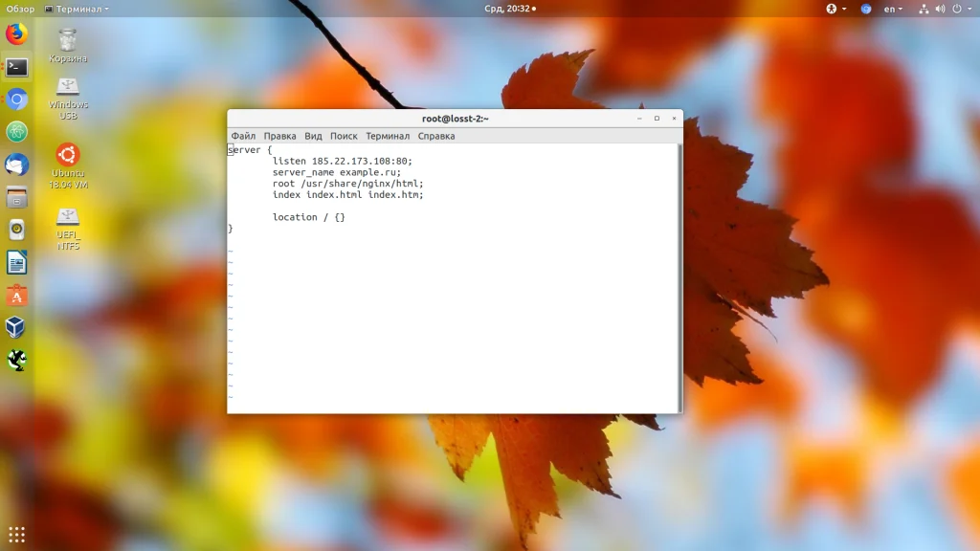Click the 'server_name example.ru;' line
The image size is (980, 551).
pyautogui.click(x=337, y=172)
